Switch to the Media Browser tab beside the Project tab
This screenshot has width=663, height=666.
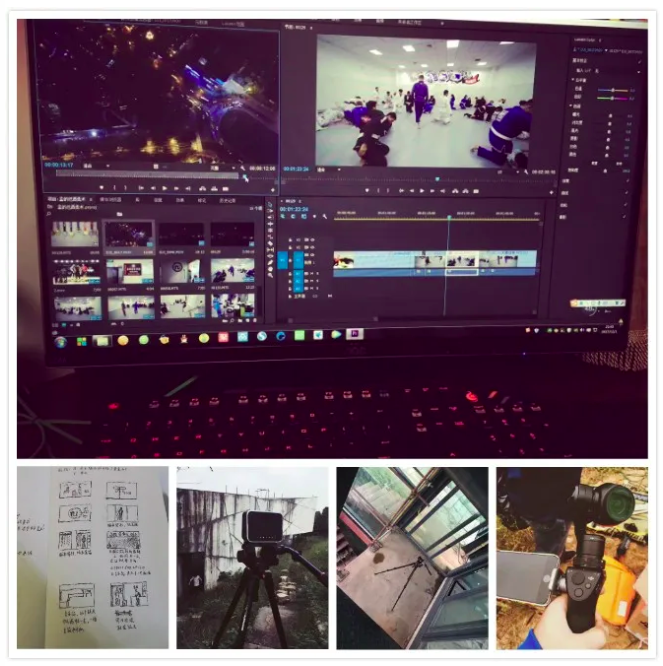click(x=111, y=198)
